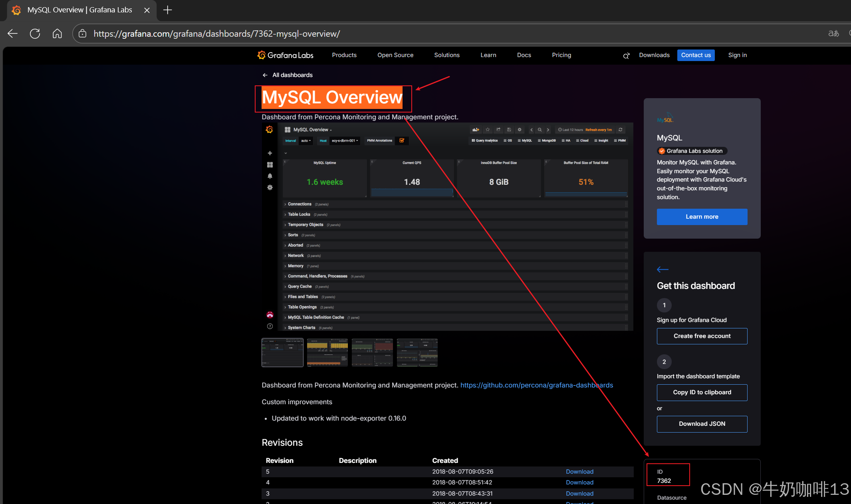Select the second dashboard screenshot thumbnail
Viewport: 851px width, 504px height.
pyautogui.click(x=327, y=352)
